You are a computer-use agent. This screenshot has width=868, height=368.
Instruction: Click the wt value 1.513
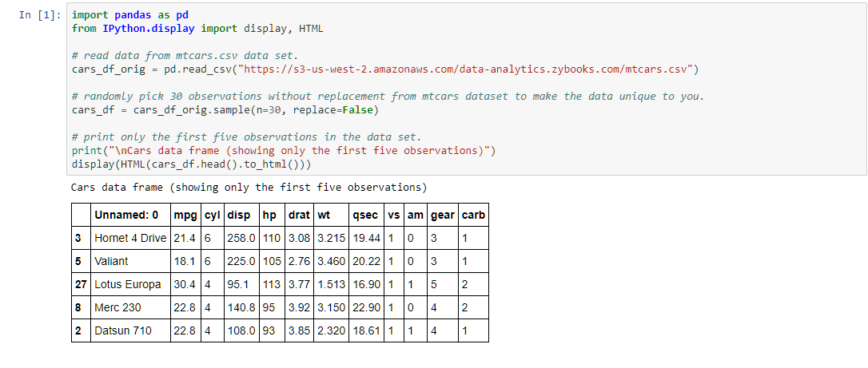[x=331, y=284]
